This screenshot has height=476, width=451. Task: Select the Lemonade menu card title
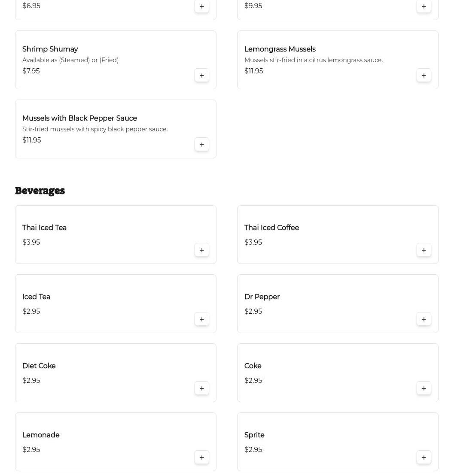pos(41,435)
